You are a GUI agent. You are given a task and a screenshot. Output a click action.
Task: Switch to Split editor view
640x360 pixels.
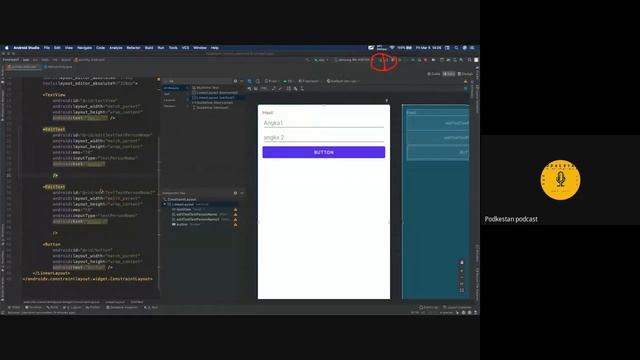(449, 74)
